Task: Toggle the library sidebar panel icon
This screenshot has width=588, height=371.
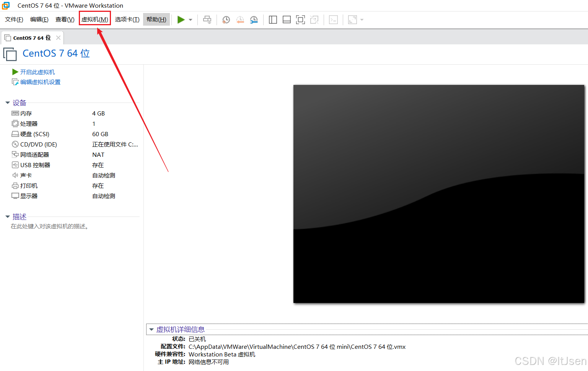Action: tap(273, 20)
